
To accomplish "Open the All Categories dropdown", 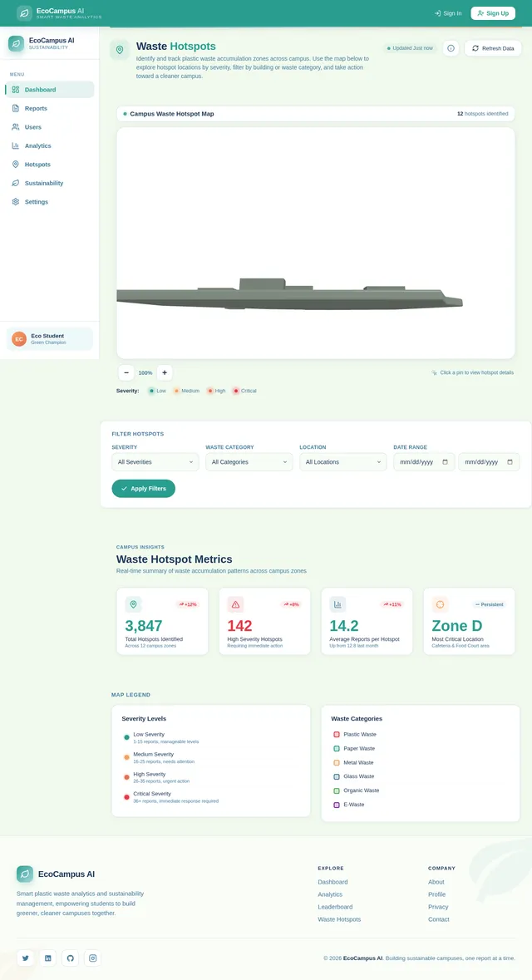I will (249, 462).
